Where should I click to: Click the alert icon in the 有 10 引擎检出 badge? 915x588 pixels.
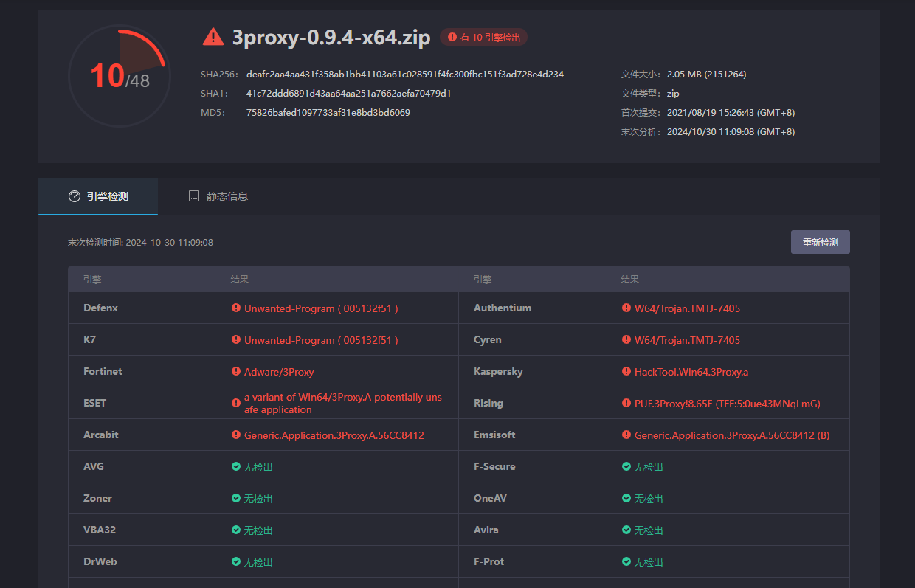(452, 37)
